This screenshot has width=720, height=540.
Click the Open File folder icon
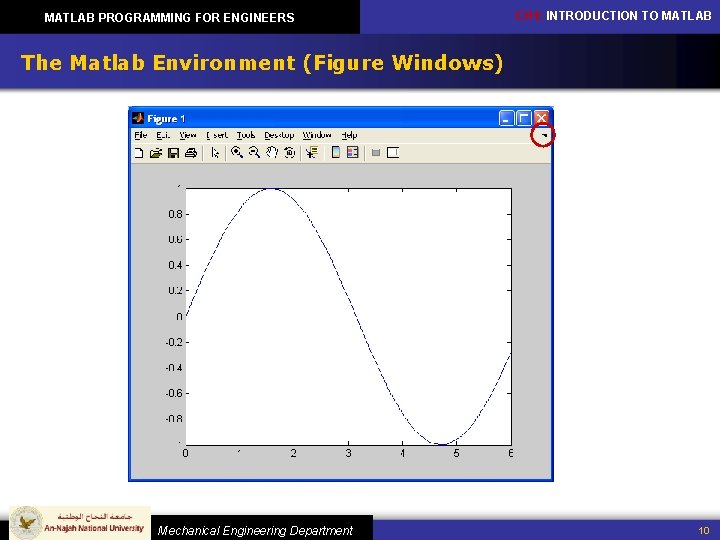coord(156,152)
